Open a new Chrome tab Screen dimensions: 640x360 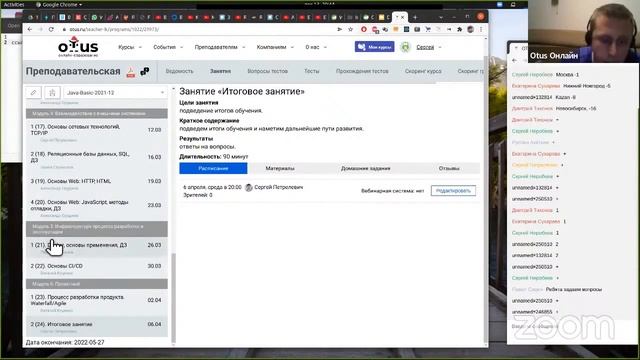coord(415,17)
